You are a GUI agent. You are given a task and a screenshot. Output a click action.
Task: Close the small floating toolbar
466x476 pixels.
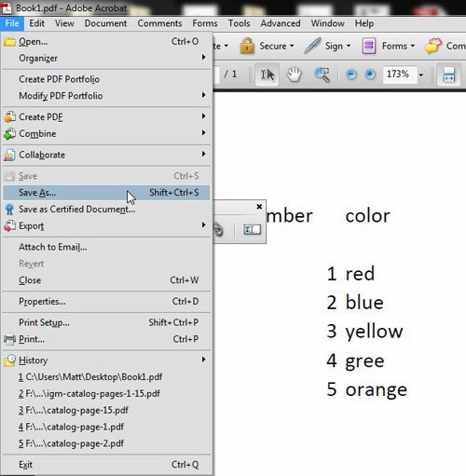(x=259, y=207)
